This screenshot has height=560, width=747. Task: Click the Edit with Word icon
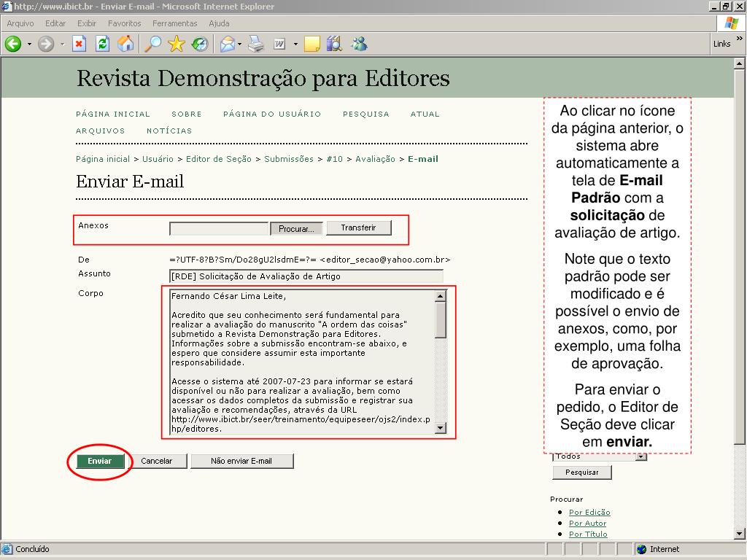tap(279, 44)
